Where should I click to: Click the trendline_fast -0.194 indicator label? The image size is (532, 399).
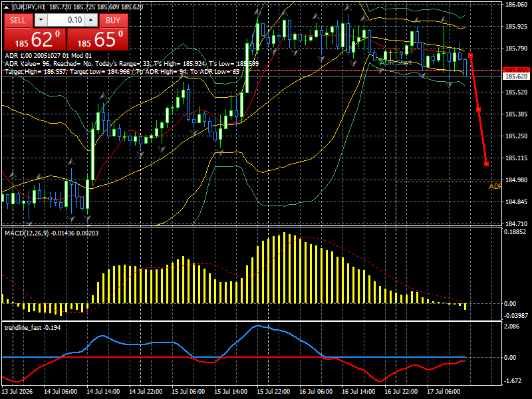click(33, 327)
